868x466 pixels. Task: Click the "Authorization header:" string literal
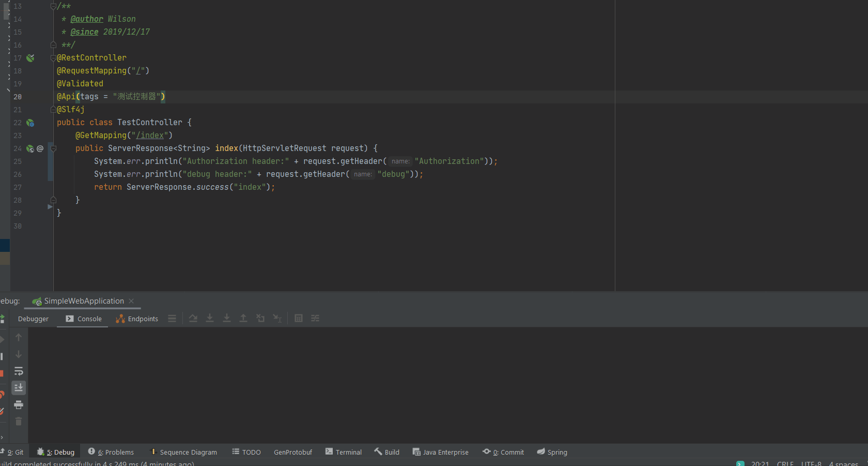(x=236, y=161)
